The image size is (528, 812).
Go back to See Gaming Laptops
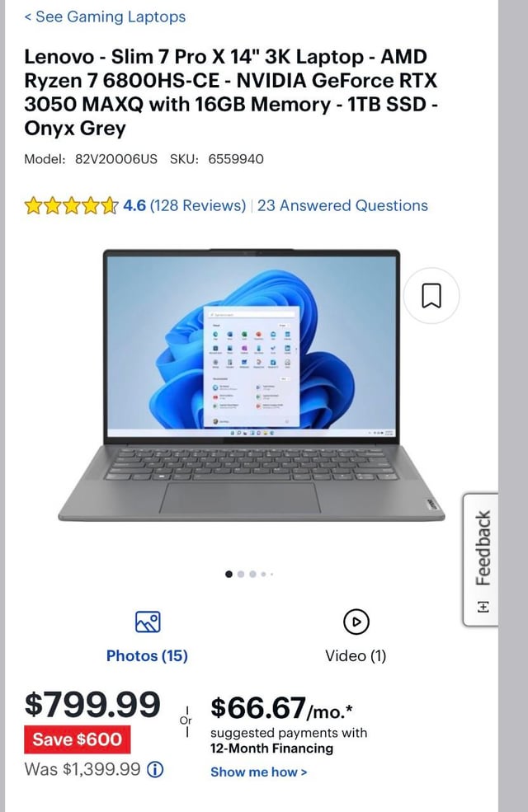(105, 16)
